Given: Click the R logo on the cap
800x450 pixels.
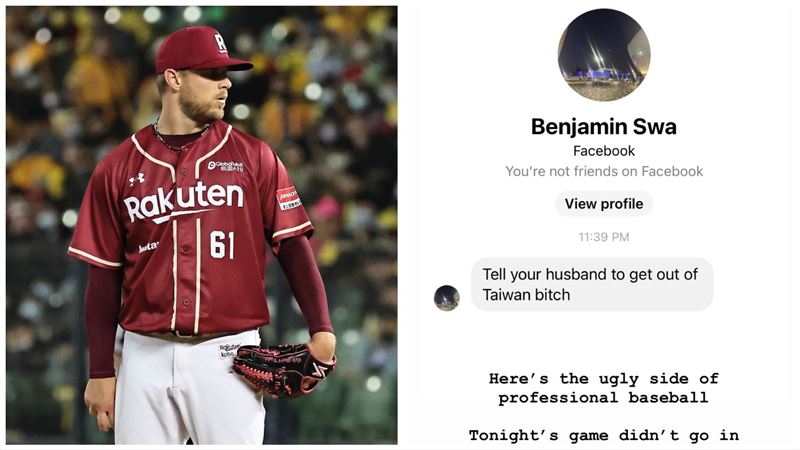Looking at the screenshot, I should tap(220, 43).
